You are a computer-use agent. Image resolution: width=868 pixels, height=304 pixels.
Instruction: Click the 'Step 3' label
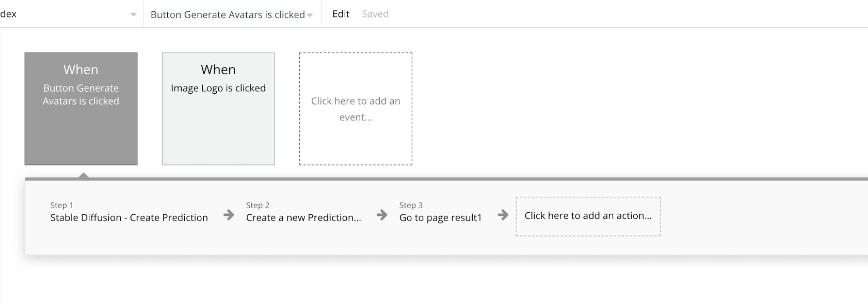411,205
